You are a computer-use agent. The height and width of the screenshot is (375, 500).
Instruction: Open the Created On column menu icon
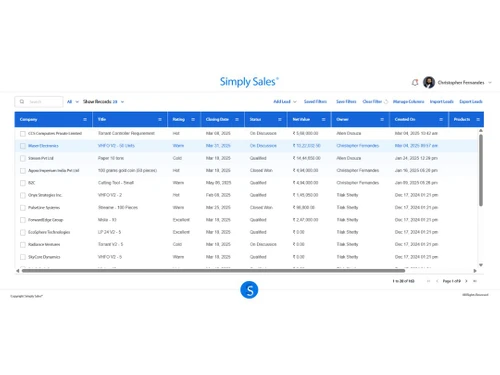tap(441, 119)
